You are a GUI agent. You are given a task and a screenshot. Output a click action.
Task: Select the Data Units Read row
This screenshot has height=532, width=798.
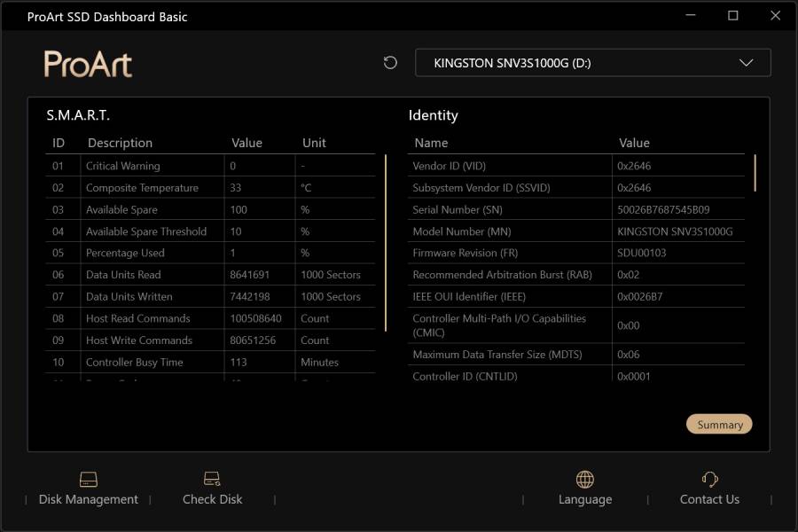pos(210,275)
